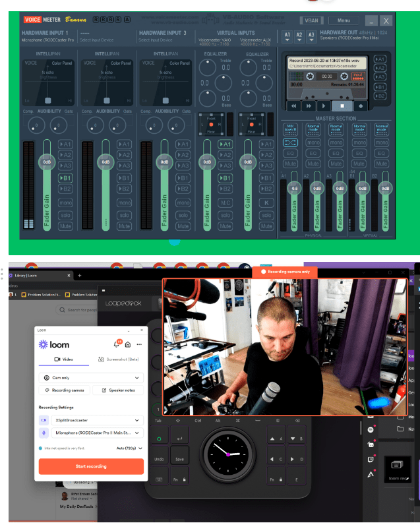Select the Library | Loom browser tab

click(x=39, y=276)
